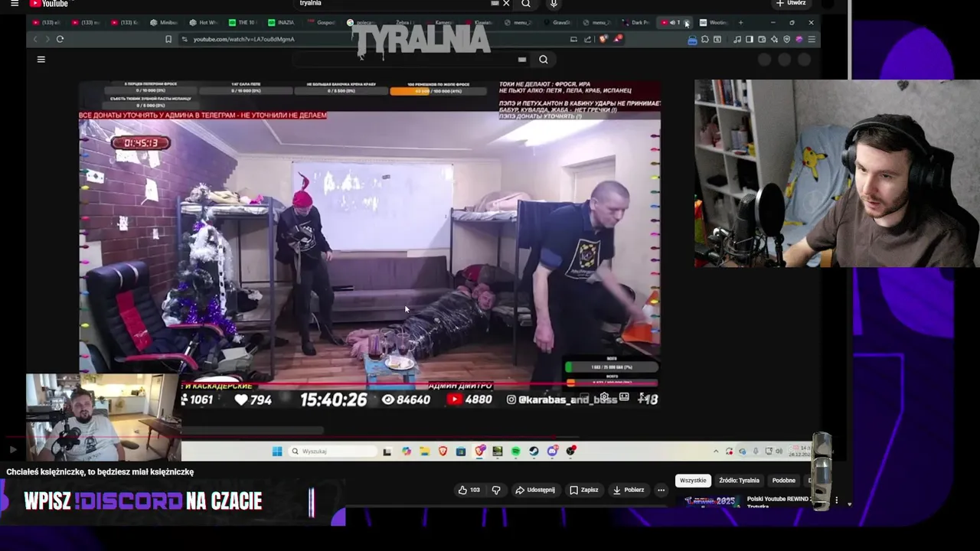Clear the 'tryalnia' search text with X

[x=506, y=3]
